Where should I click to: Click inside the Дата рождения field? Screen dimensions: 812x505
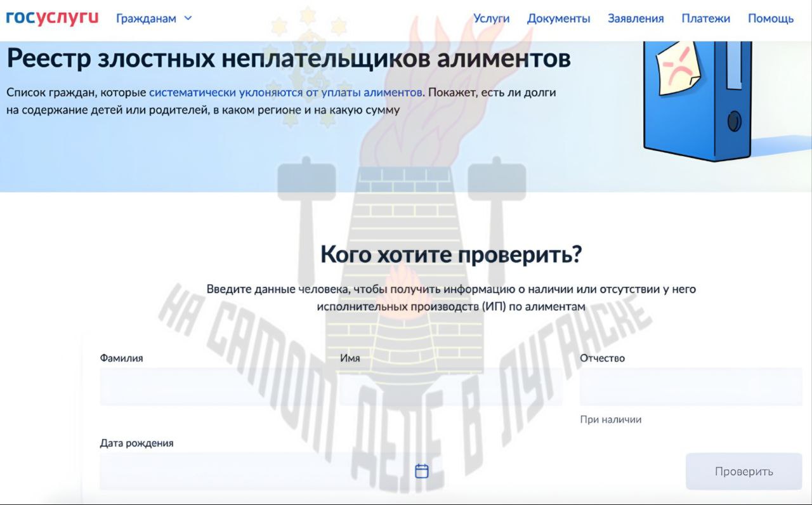[x=222, y=471]
